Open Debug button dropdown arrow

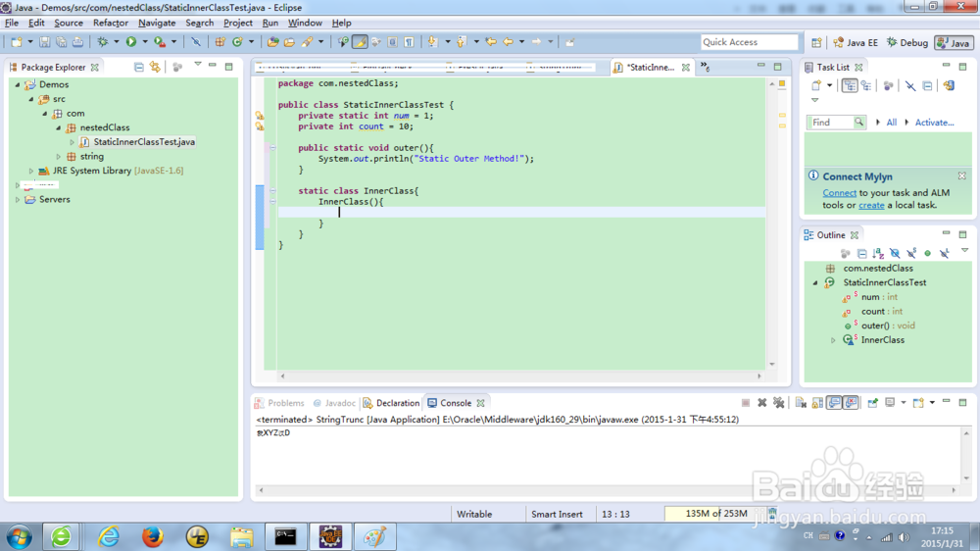117,42
